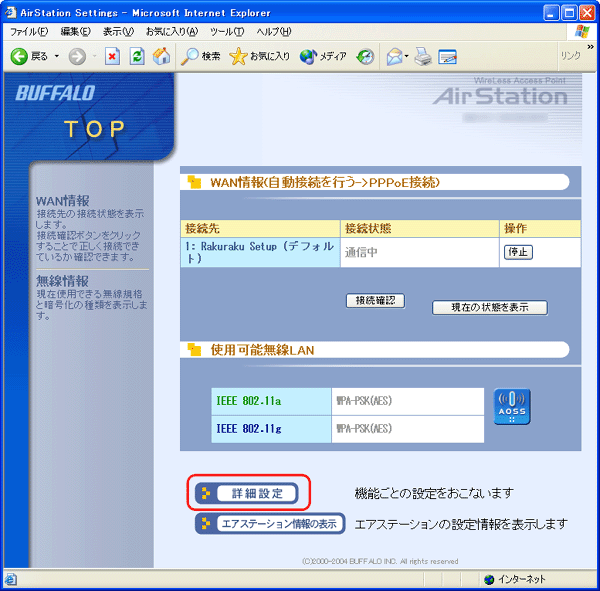This screenshot has width=600, height=591.
Task: Click the 現在の状態を表示 button
Action: click(x=490, y=307)
